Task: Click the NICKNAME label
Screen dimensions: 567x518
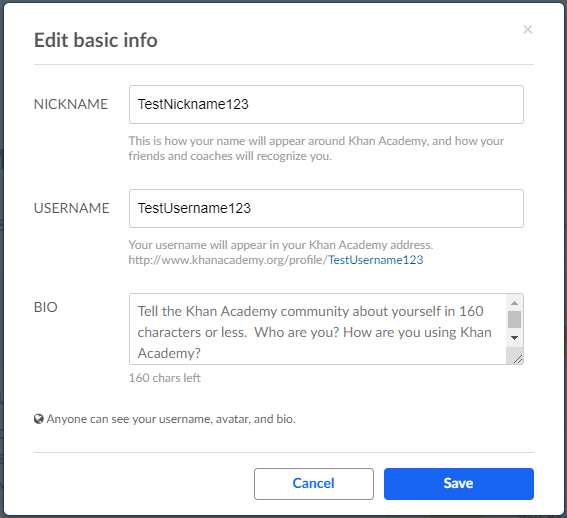Action: (x=71, y=104)
